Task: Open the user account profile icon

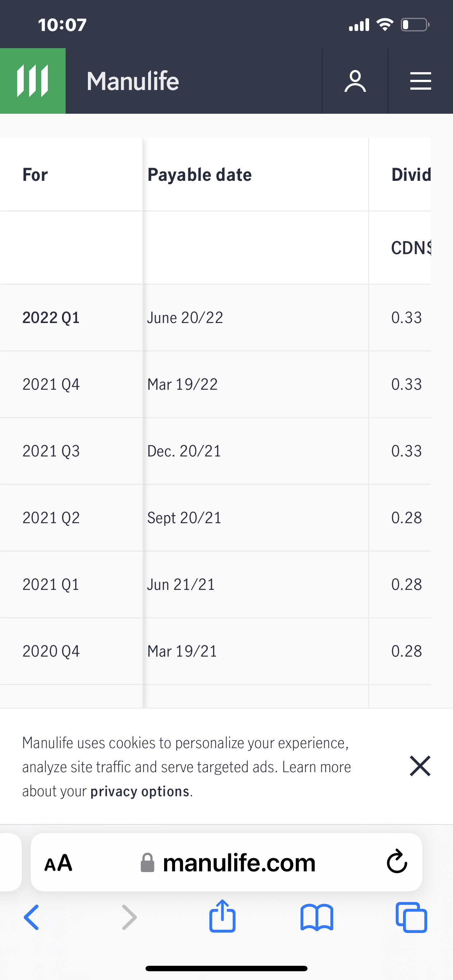Action: (355, 81)
